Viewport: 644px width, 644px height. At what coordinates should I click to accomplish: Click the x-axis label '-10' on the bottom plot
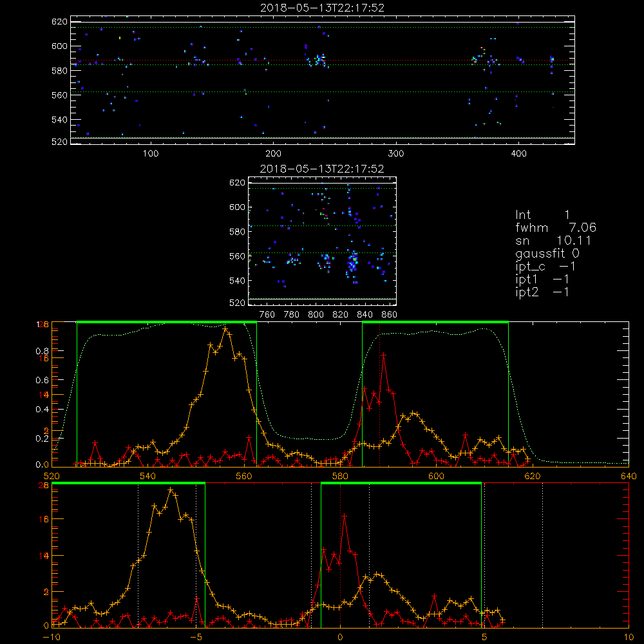[52, 638]
